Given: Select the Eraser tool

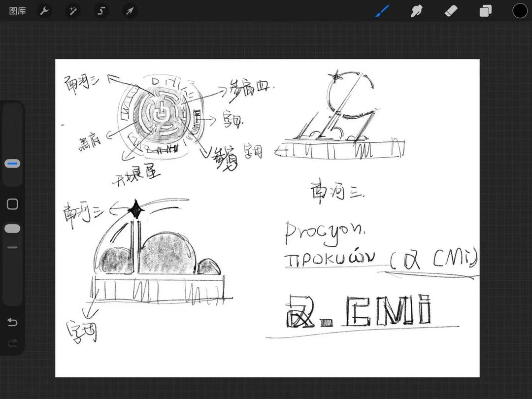Looking at the screenshot, I should point(451,11).
